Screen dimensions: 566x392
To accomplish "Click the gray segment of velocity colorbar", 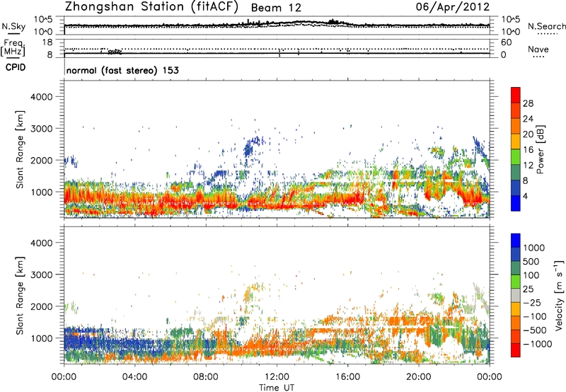I will 516,295.
